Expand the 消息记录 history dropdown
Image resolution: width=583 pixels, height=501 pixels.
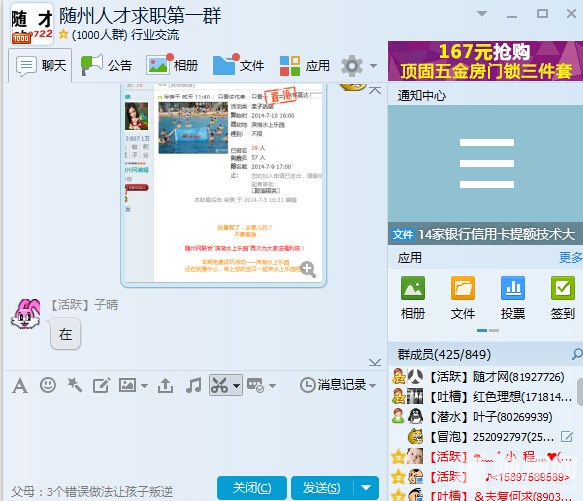click(x=373, y=385)
